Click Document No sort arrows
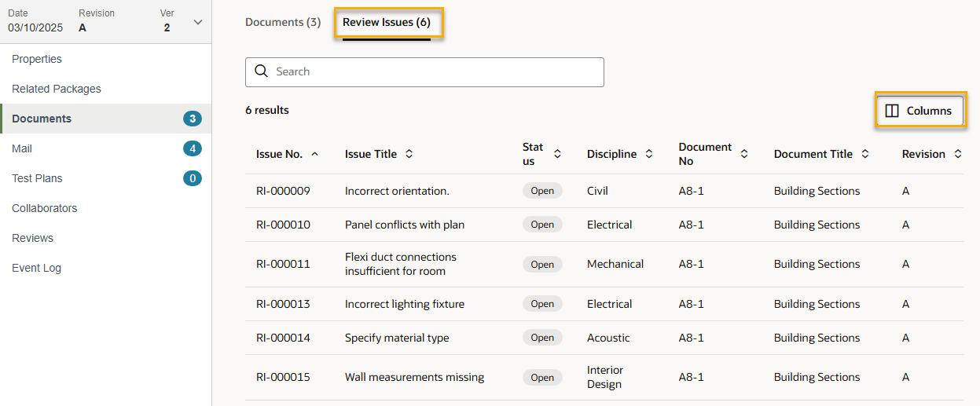The width and height of the screenshot is (980, 406). click(744, 154)
